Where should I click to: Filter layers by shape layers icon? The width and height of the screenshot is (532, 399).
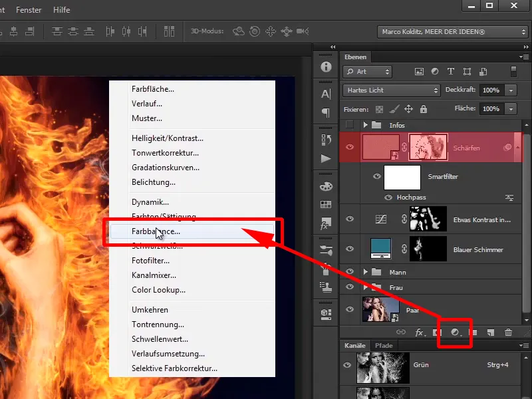pyautogui.click(x=467, y=72)
